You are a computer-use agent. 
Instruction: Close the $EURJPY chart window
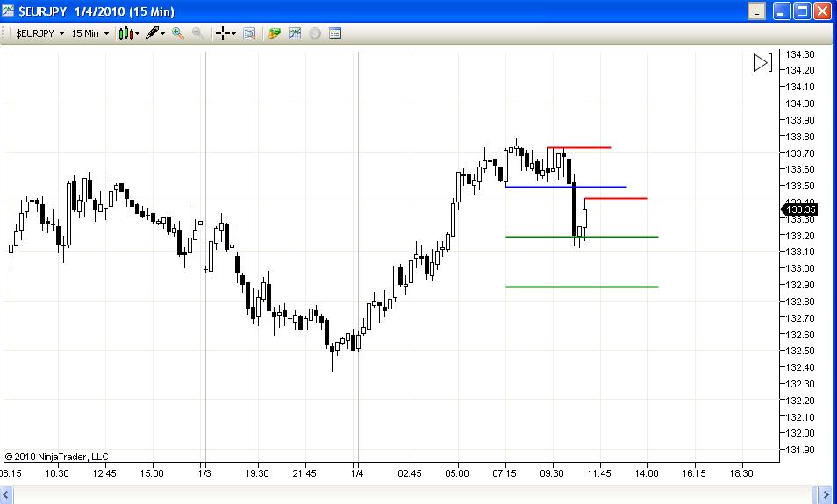pyautogui.click(x=823, y=11)
